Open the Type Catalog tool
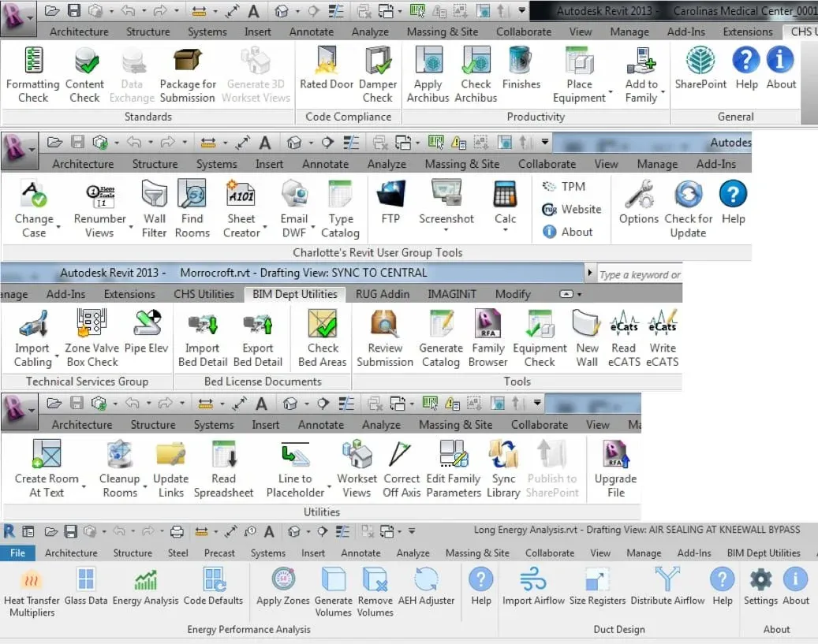 pyautogui.click(x=341, y=209)
